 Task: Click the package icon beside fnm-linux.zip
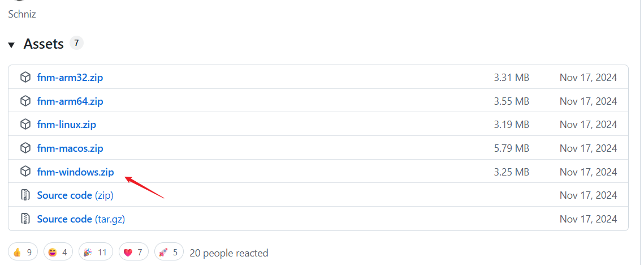click(x=25, y=125)
